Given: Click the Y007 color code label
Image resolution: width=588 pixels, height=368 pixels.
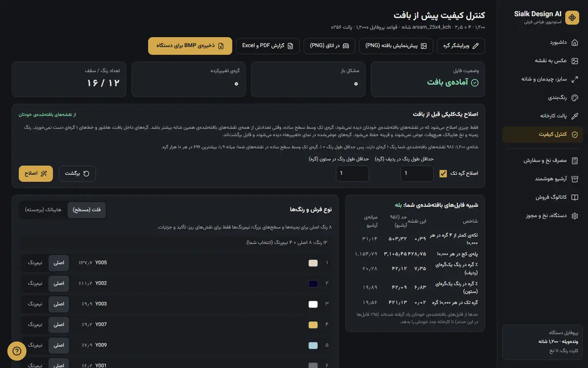Looking at the screenshot, I should tap(101, 325).
